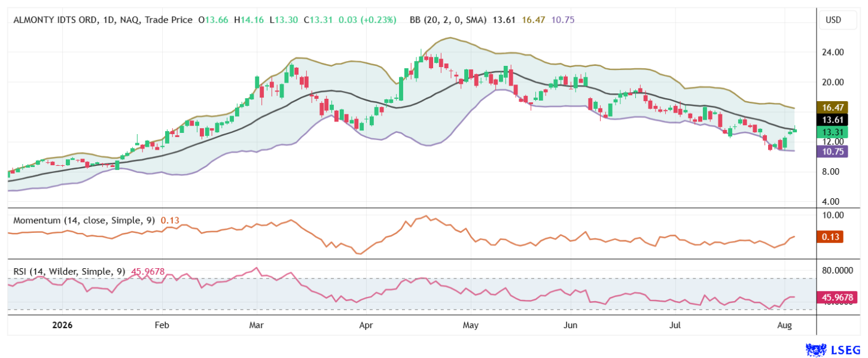Click the open value O13.66

click(214, 20)
